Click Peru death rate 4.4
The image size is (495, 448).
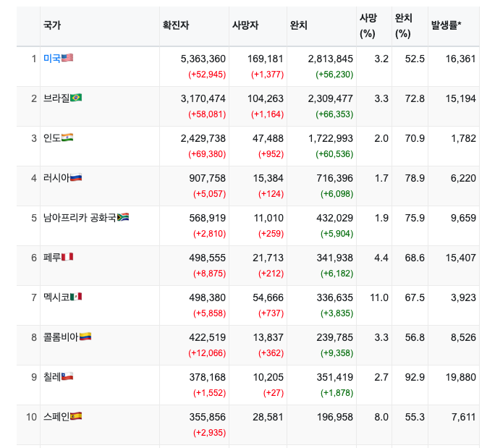tap(381, 258)
